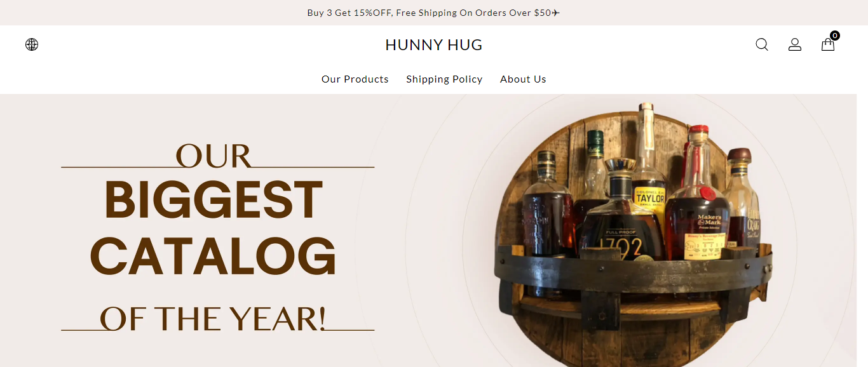Open the shopping bag cart
The height and width of the screenshot is (367, 868).
click(x=828, y=44)
